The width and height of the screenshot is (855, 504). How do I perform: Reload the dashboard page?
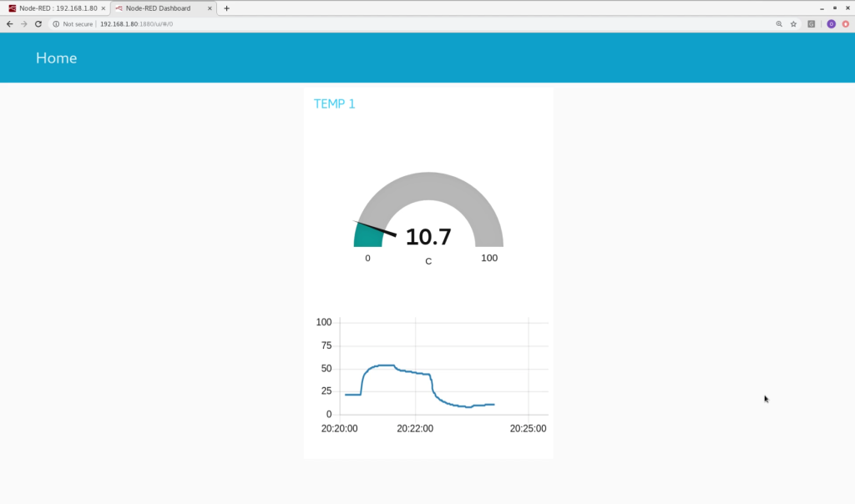pyautogui.click(x=38, y=24)
